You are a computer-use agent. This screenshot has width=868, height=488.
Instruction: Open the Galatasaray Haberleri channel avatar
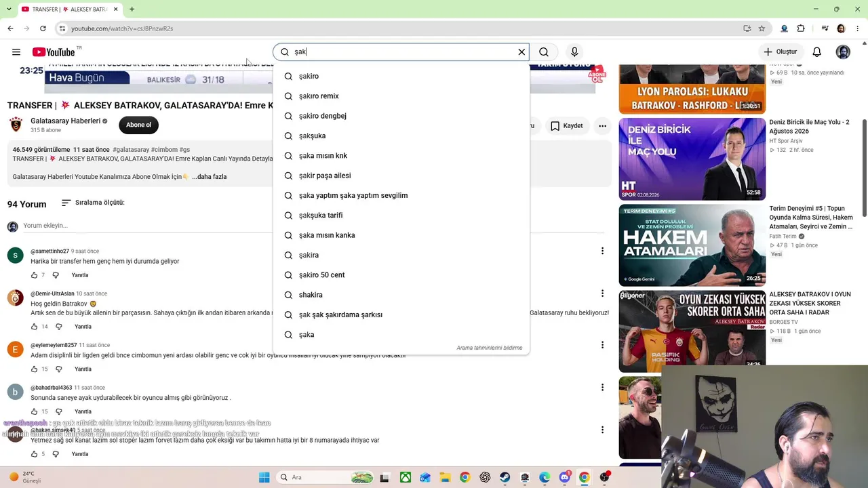[x=16, y=125]
